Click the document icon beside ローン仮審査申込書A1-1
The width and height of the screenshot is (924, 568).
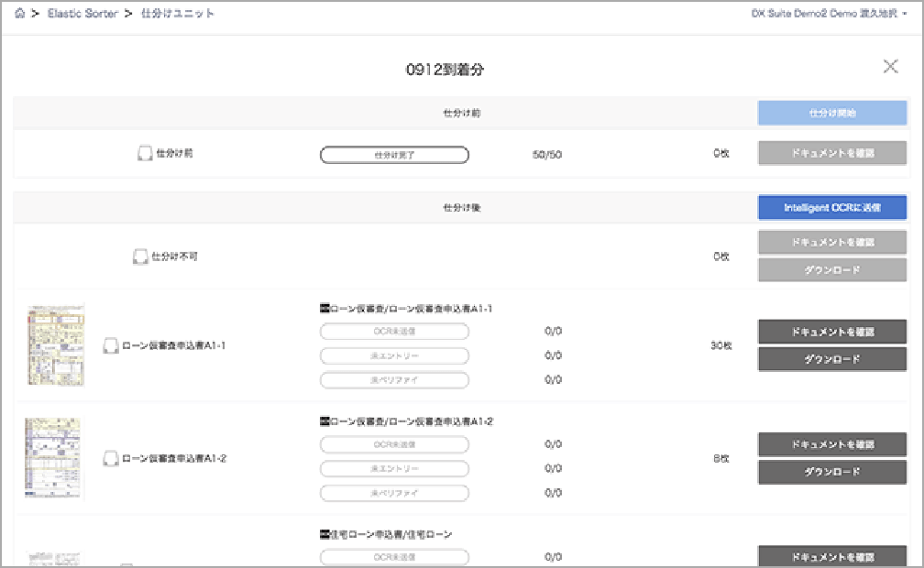[111, 346]
